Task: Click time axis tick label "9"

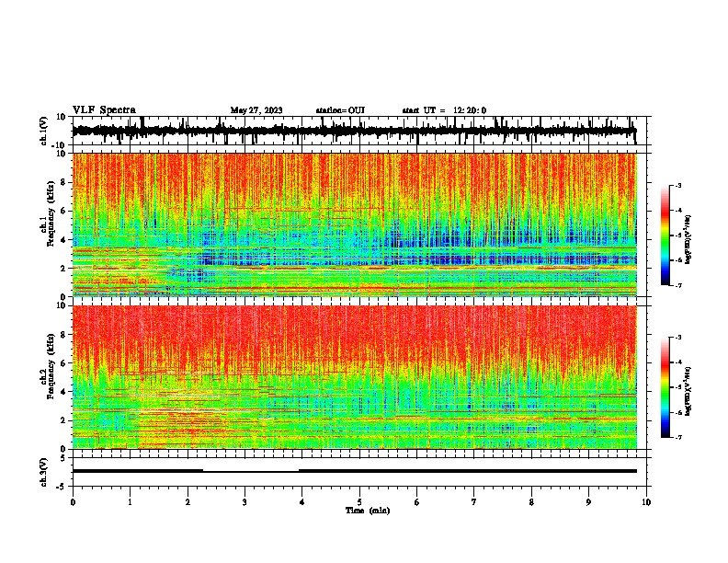Action: pos(588,502)
